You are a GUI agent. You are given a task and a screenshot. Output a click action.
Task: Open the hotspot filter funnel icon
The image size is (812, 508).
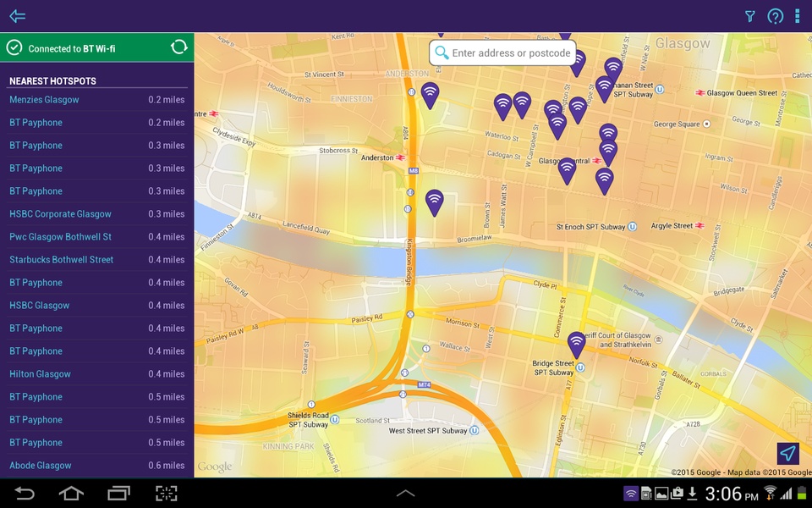[749, 16]
